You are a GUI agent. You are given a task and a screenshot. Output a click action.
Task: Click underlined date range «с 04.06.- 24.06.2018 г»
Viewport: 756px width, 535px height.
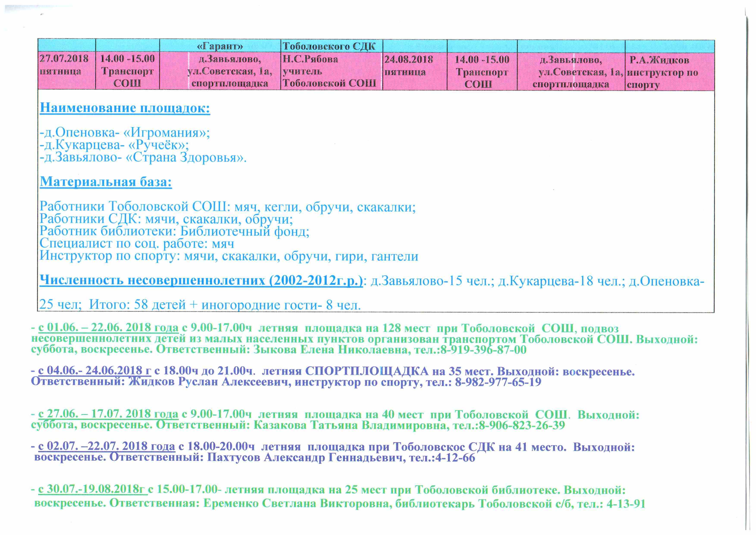(95, 371)
